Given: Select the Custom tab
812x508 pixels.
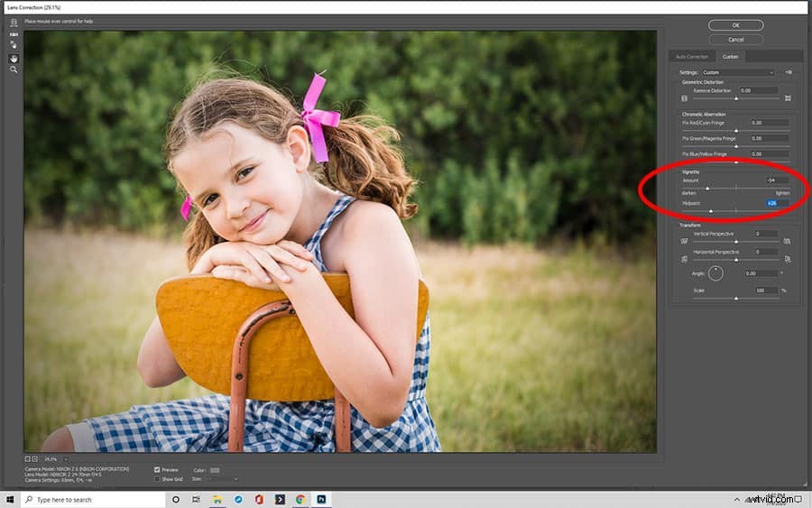Looking at the screenshot, I should click(x=730, y=57).
